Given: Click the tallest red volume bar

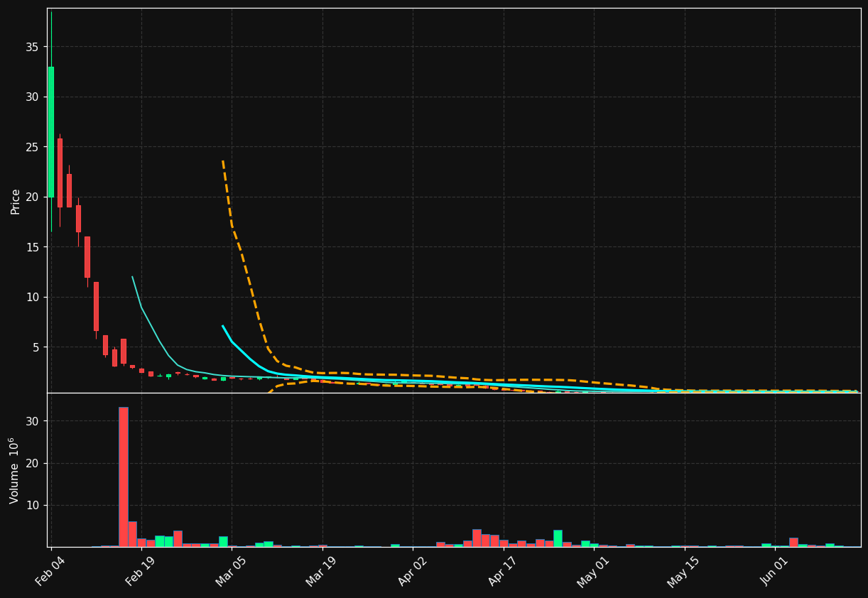Looking at the screenshot, I should pyautogui.click(x=124, y=477).
